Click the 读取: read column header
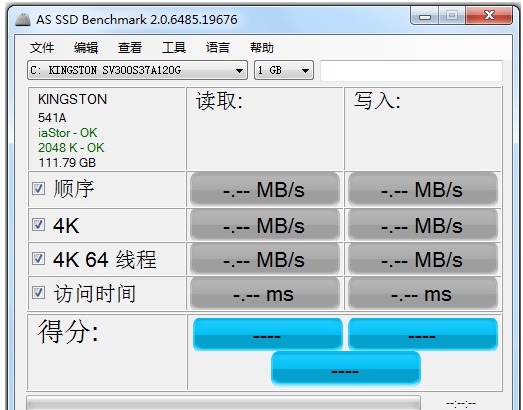The image size is (523, 410). pyautogui.click(x=219, y=101)
